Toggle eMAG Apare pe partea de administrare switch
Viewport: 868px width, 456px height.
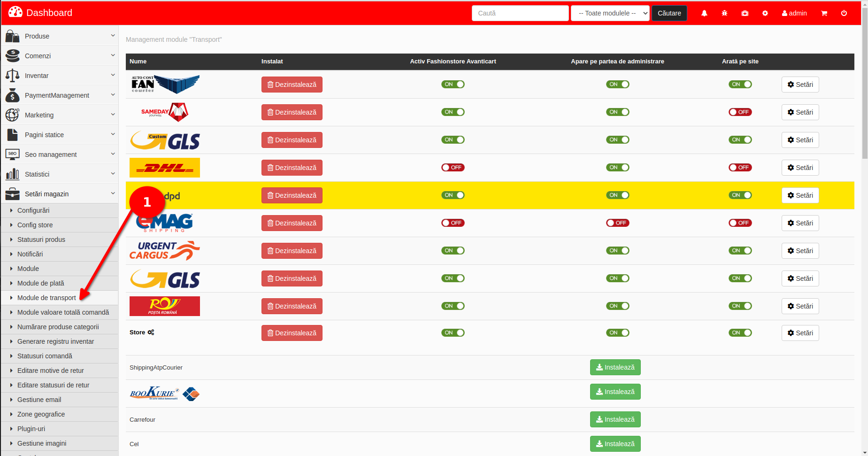coord(618,223)
